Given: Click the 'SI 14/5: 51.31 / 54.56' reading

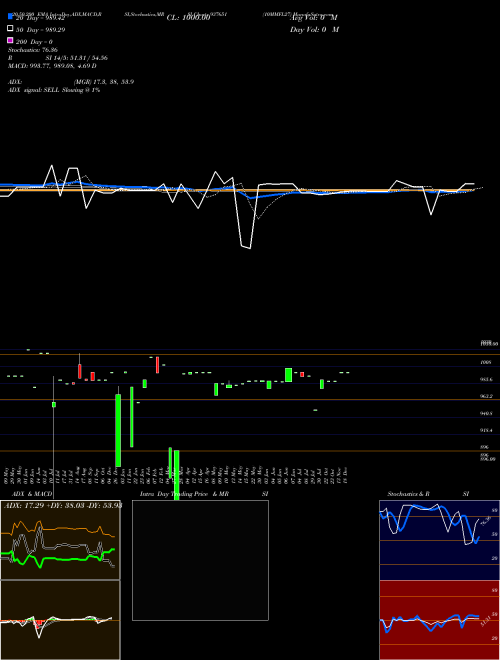Looking at the screenshot, I should coord(76,58).
